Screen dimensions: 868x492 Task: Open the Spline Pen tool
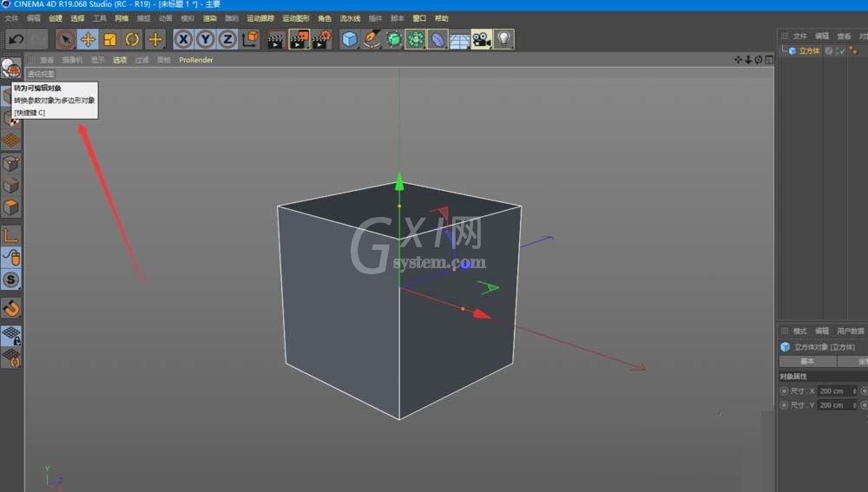[372, 39]
